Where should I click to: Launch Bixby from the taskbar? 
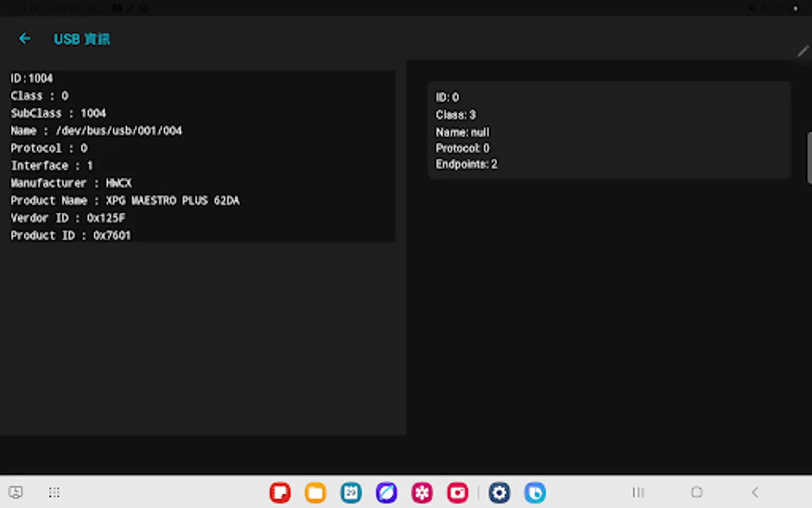click(535, 492)
